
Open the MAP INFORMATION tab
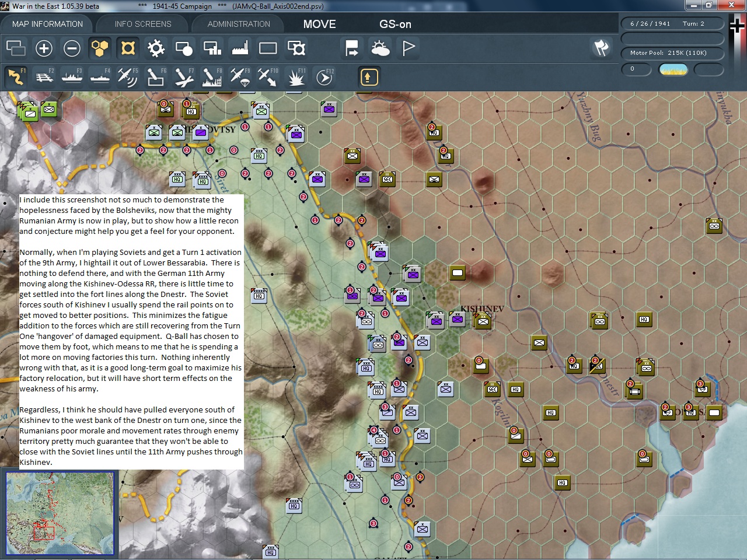pyautogui.click(x=47, y=24)
